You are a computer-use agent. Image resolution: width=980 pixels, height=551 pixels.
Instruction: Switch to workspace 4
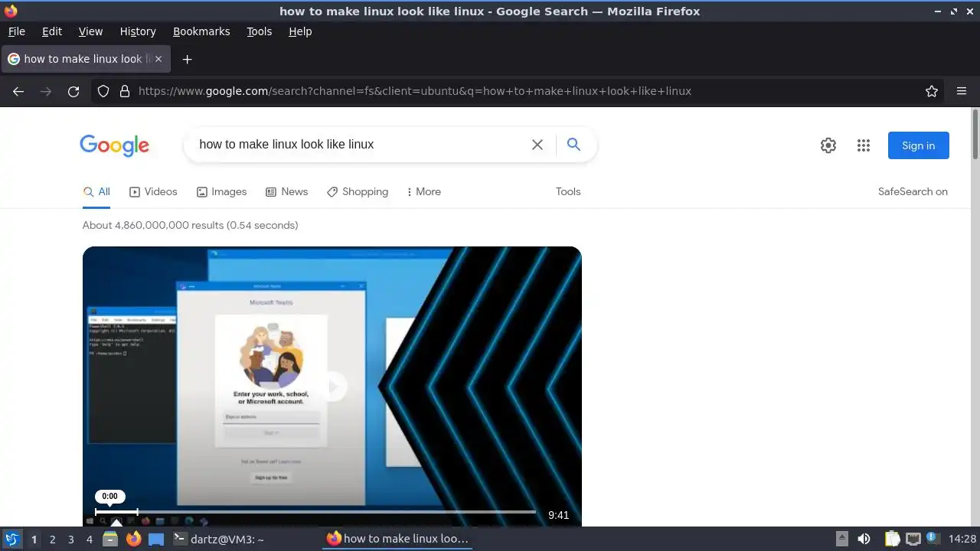[x=89, y=540]
